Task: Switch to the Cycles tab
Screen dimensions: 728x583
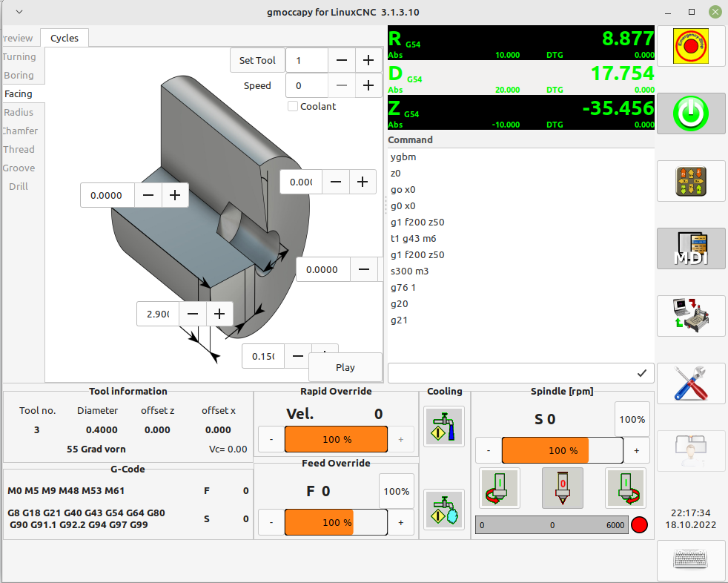Action: coord(64,38)
